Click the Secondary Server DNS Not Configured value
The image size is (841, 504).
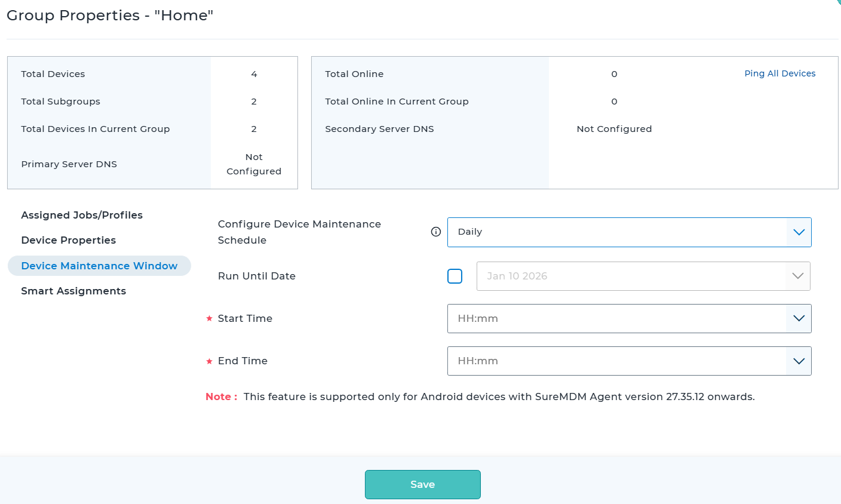tap(614, 129)
